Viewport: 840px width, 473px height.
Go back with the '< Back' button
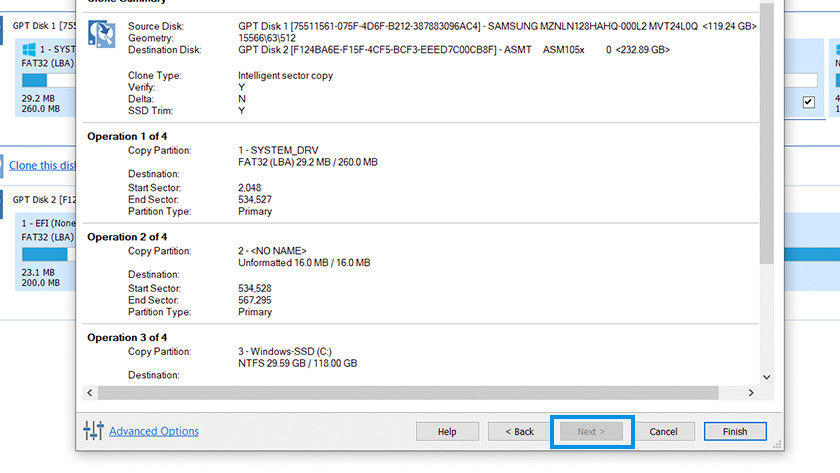point(517,432)
